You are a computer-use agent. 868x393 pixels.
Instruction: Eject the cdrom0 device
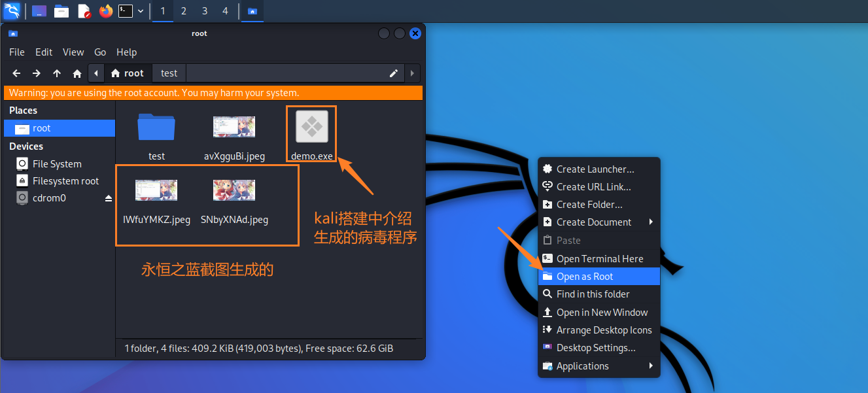(x=108, y=197)
